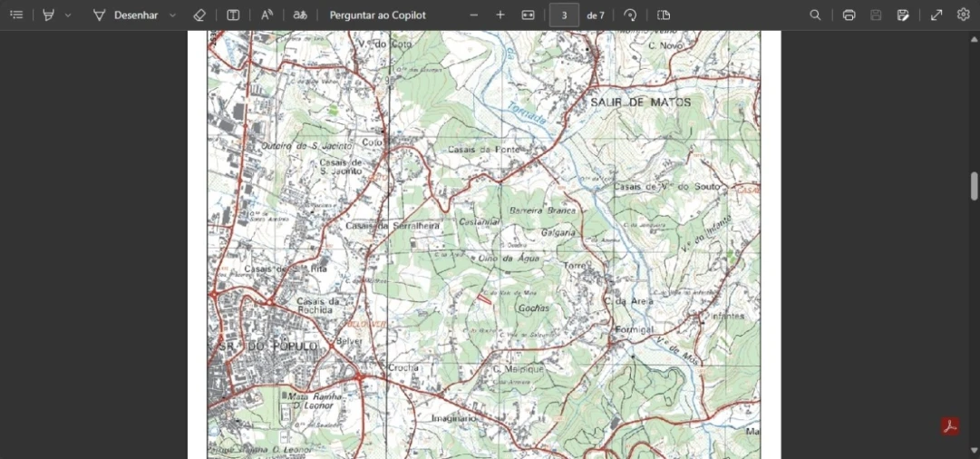Expand the highlighter options dropdown arrow
The width and height of the screenshot is (980, 459).
point(68,15)
